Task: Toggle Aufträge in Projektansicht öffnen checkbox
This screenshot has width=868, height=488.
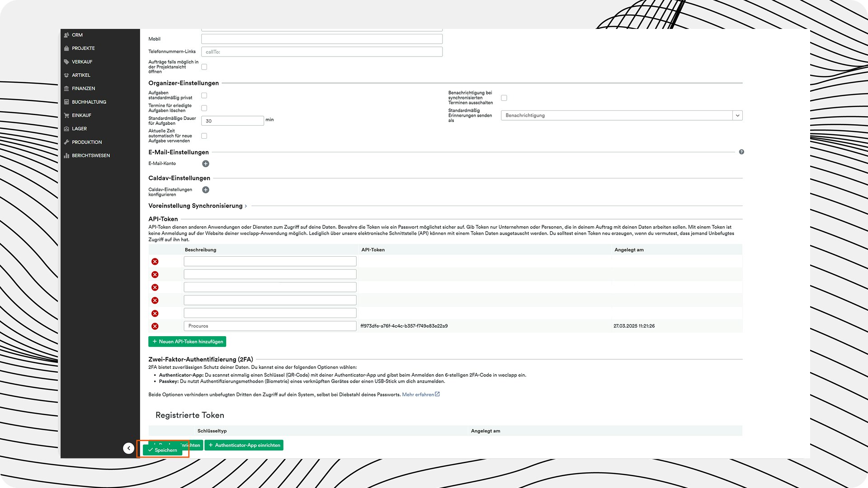Action: tap(204, 67)
